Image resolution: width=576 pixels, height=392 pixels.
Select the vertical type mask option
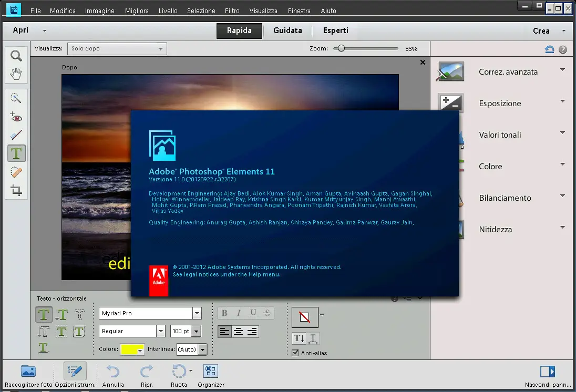[x=43, y=332]
